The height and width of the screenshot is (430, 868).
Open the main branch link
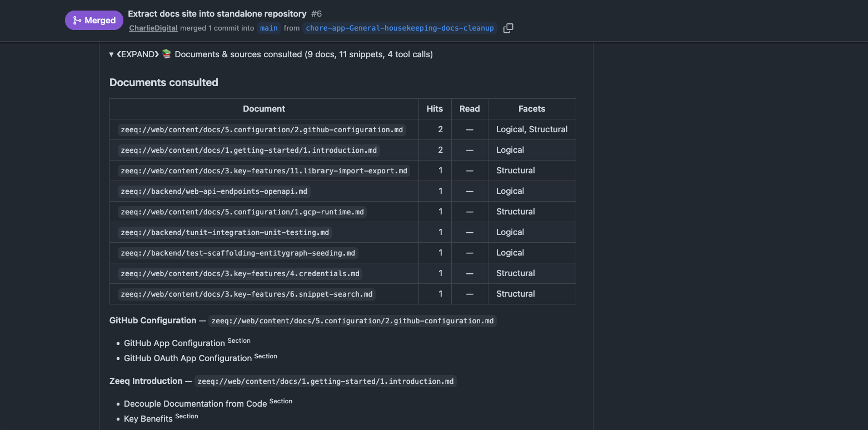coord(269,28)
